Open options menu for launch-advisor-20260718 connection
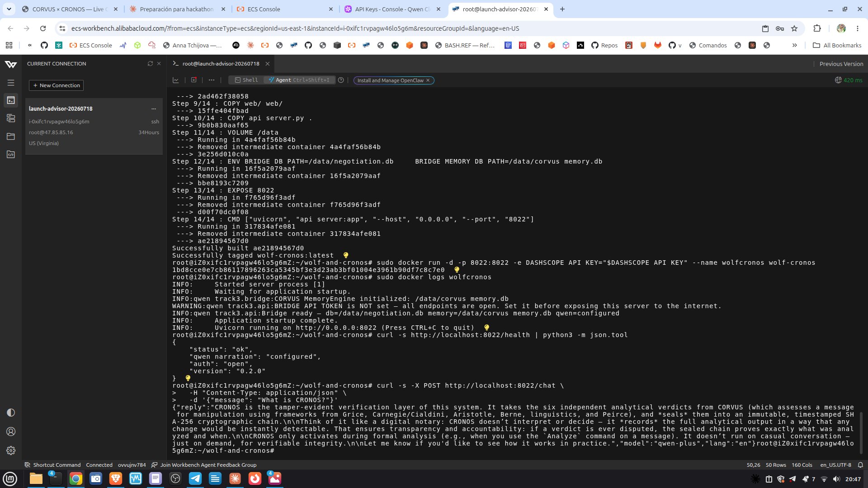This screenshot has width=868, height=488. pyautogui.click(x=154, y=108)
